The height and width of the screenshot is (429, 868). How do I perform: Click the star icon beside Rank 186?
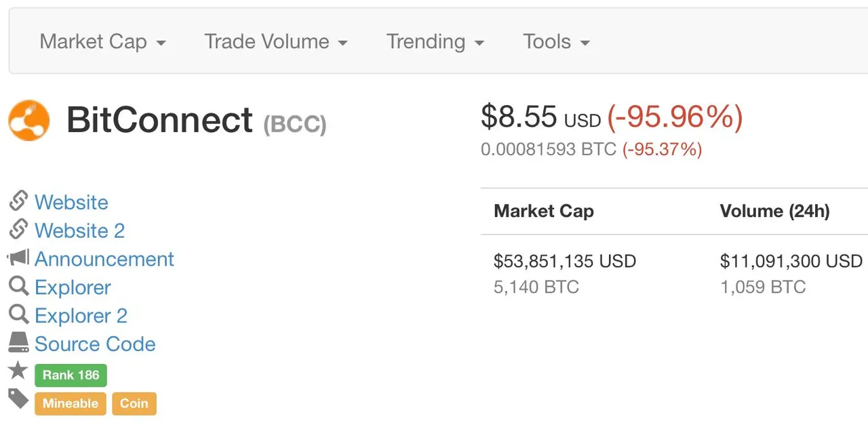pos(18,370)
